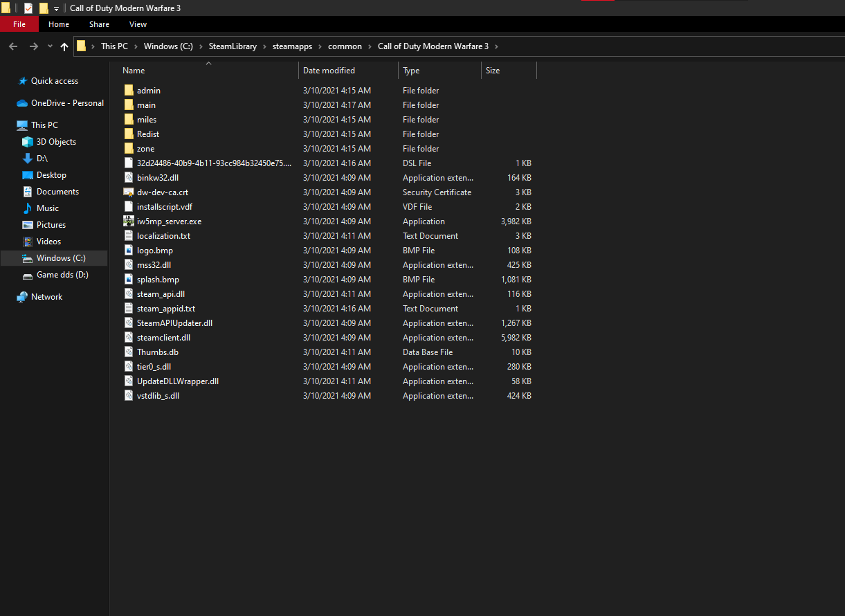Select the steam_api.dll file
The image size is (845, 616).
coord(161,294)
